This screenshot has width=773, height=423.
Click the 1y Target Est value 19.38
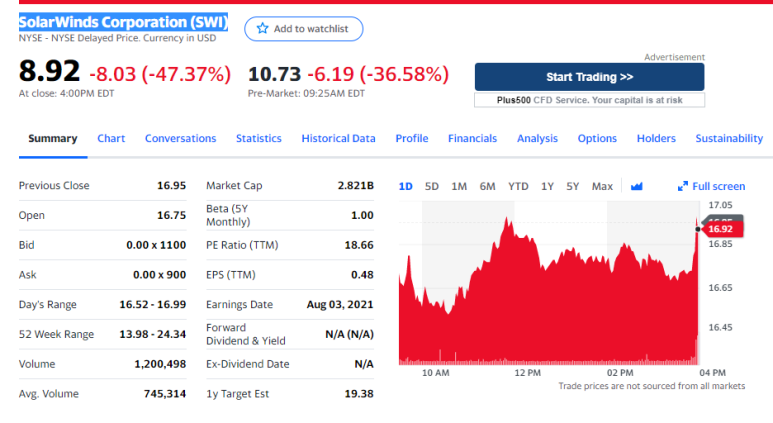click(x=359, y=393)
